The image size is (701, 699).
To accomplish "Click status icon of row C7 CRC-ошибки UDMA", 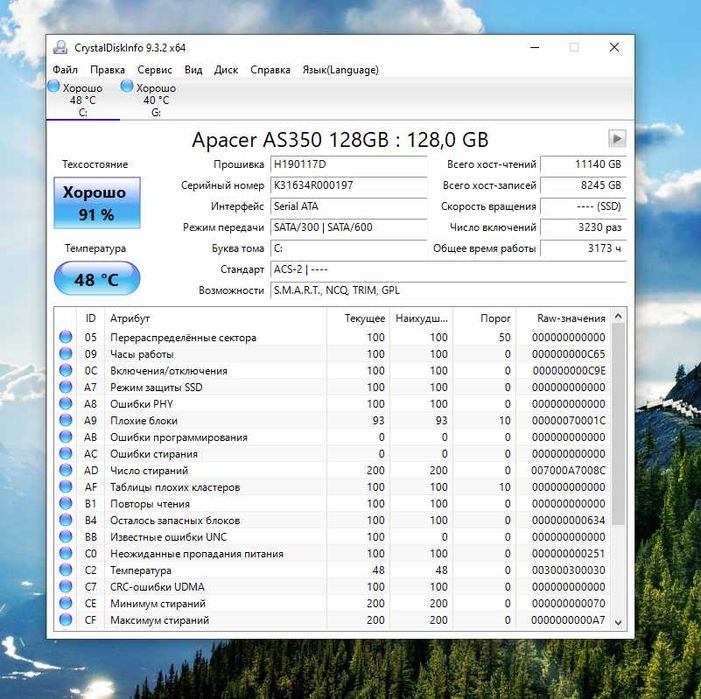I will [65, 586].
